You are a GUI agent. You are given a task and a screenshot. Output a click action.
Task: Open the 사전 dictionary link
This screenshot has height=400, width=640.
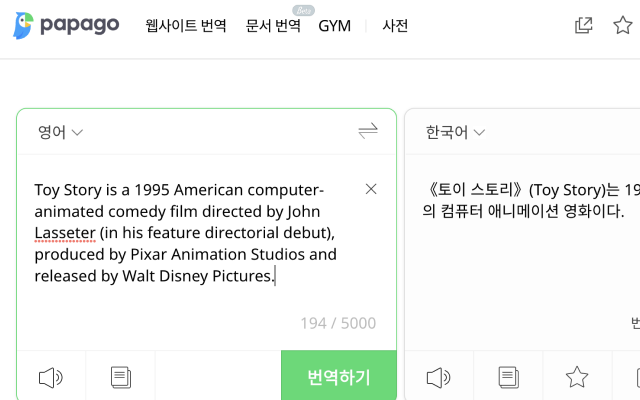coord(395,26)
